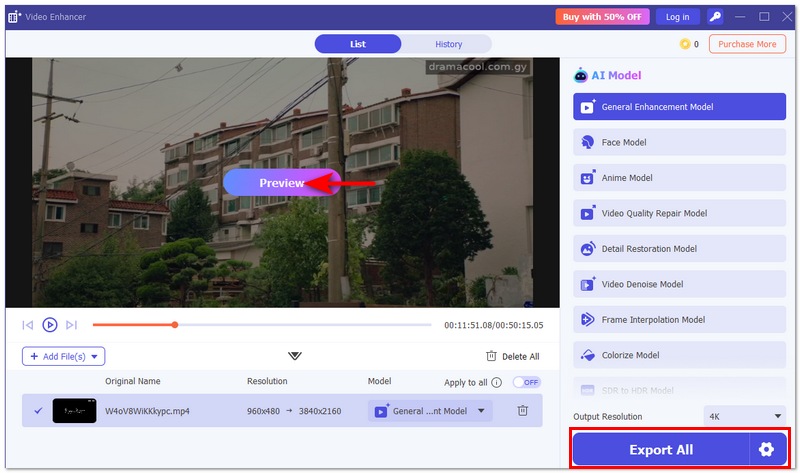Choose the Anime Model
Viewport: 800px width, 473px height.
[x=679, y=178]
